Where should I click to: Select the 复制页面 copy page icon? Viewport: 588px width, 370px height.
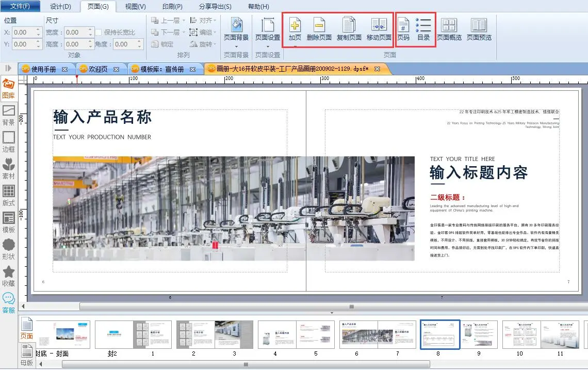click(349, 26)
